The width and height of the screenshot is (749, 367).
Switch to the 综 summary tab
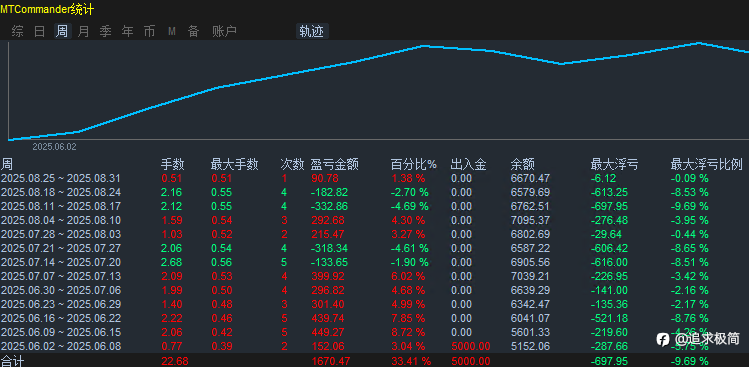point(18,32)
